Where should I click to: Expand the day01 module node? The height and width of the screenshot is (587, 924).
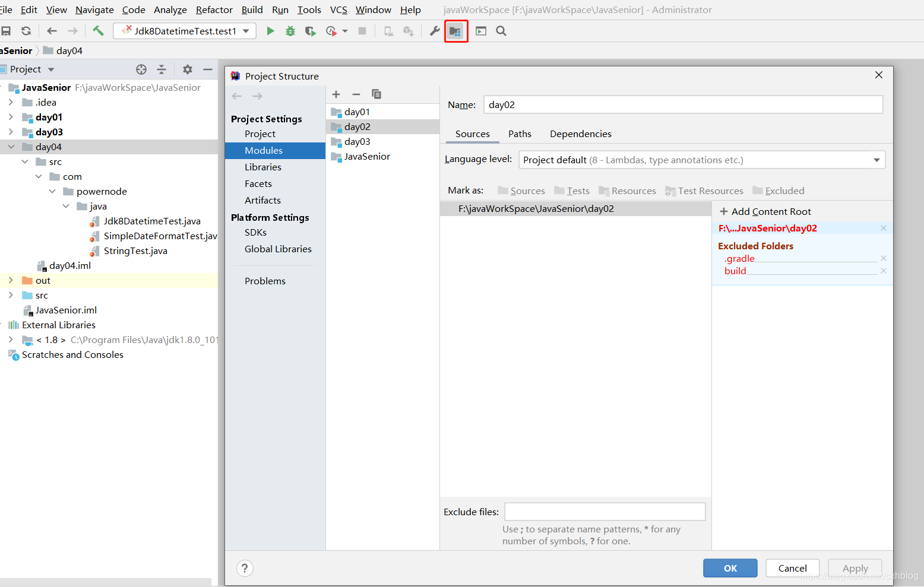tap(11, 117)
